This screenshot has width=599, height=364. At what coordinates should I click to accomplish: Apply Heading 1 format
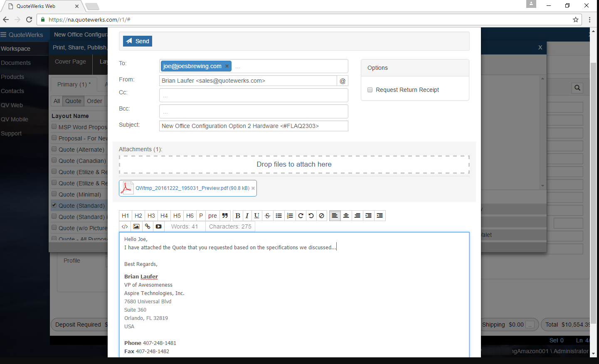coord(126,216)
